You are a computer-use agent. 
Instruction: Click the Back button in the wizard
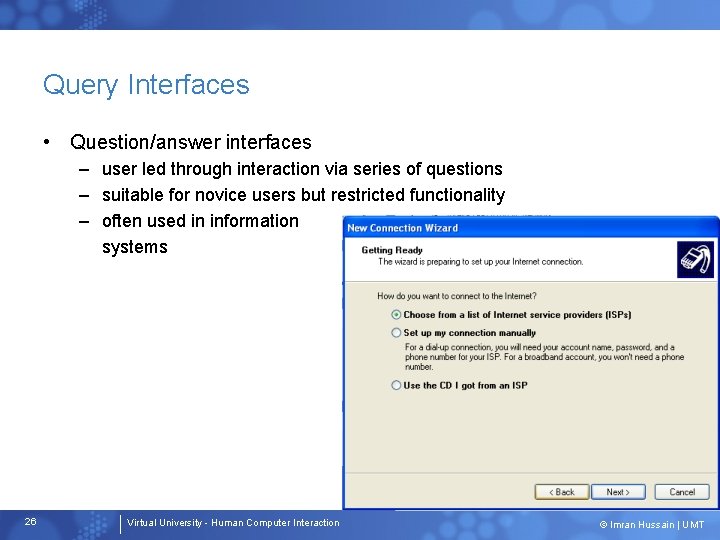(562, 492)
